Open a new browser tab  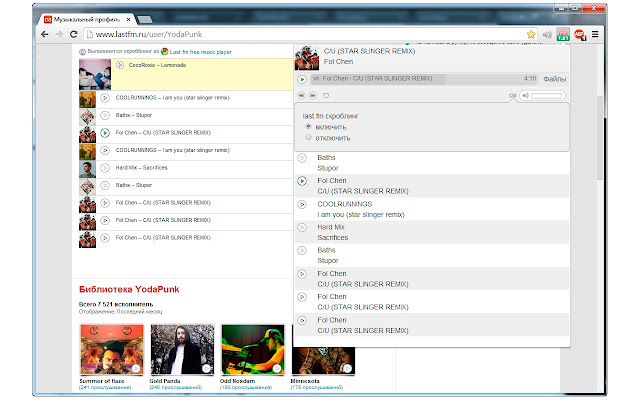(145, 20)
